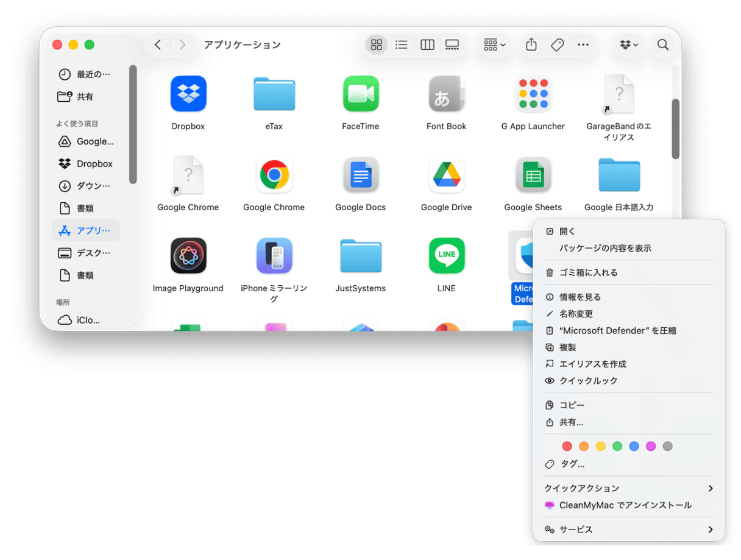Open 共有 in the sidebar

(x=86, y=96)
